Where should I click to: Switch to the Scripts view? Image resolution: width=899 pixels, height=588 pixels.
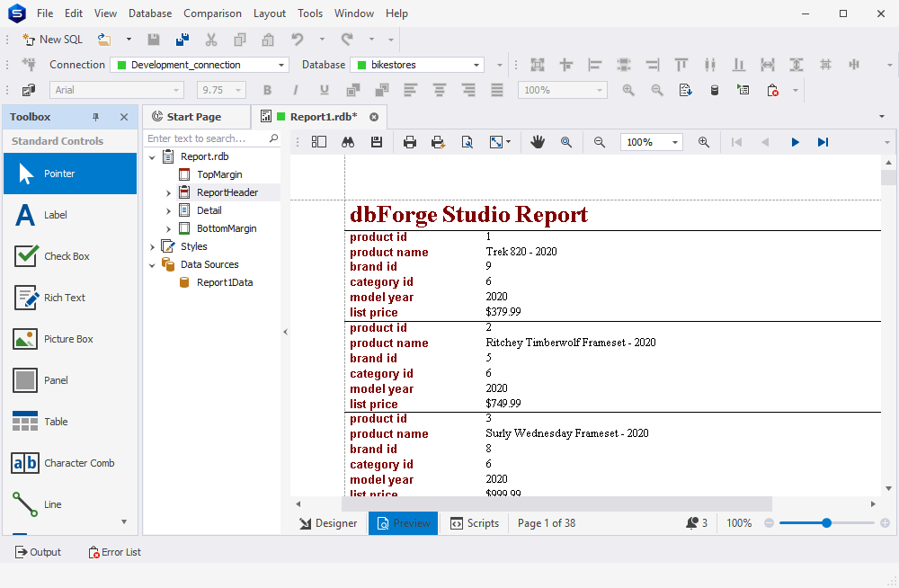click(474, 523)
